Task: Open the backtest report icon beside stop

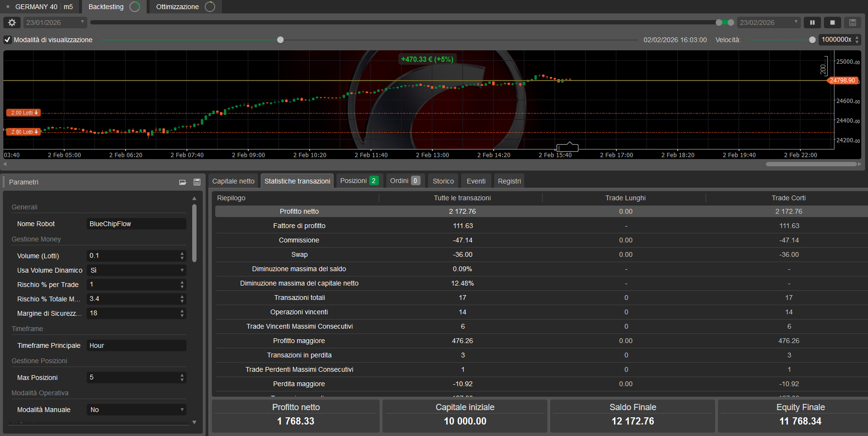Action: [852, 23]
